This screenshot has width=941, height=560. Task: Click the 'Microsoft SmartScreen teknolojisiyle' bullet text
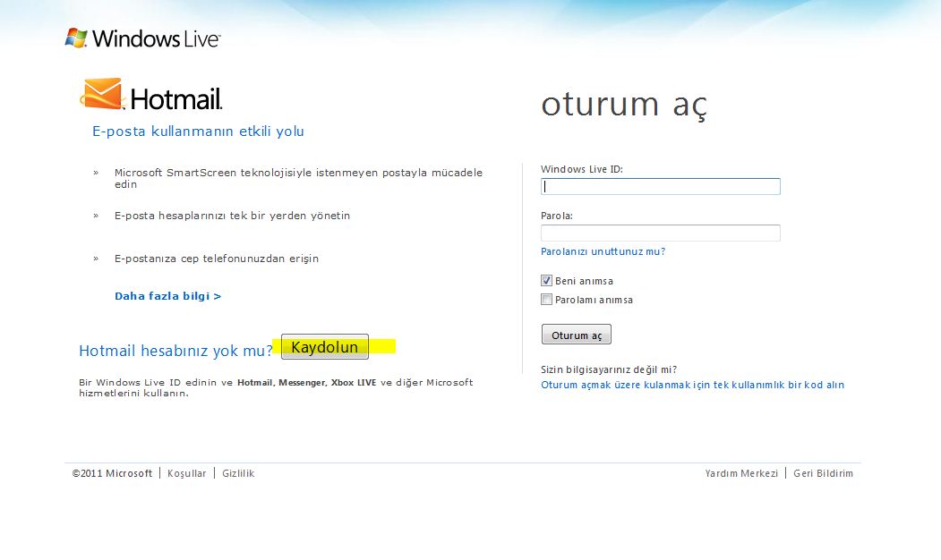tap(298, 178)
